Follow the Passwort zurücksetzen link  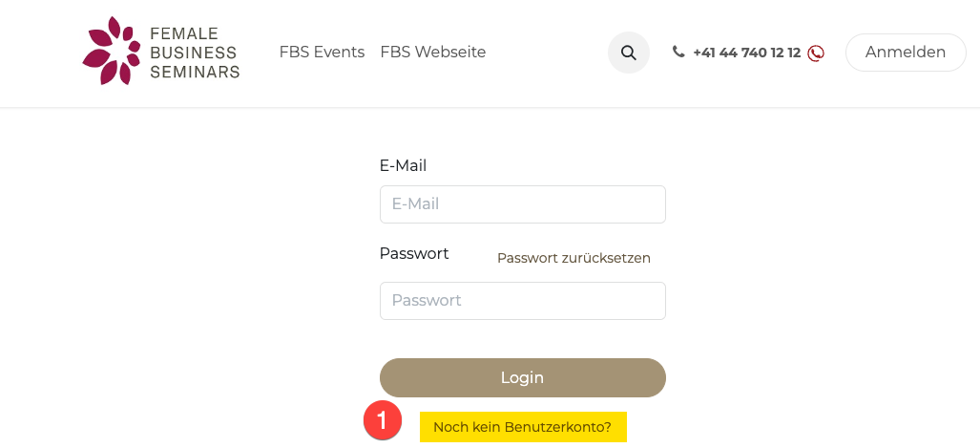pos(573,258)
